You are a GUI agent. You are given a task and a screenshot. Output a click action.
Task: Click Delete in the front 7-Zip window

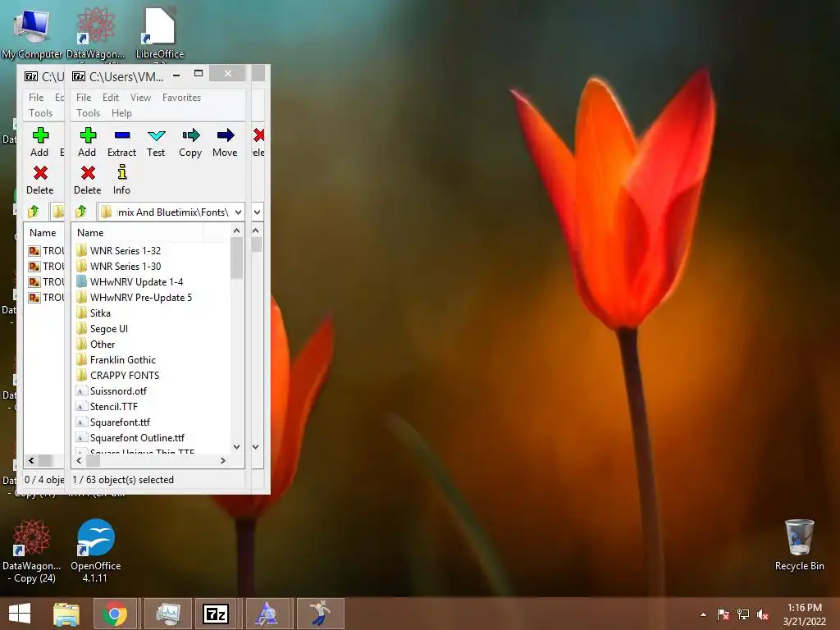pyautogui.click(x=87, y=180)
